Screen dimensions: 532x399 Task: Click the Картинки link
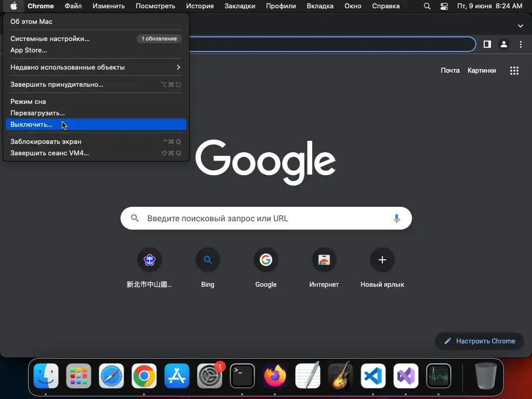(482, 71)
